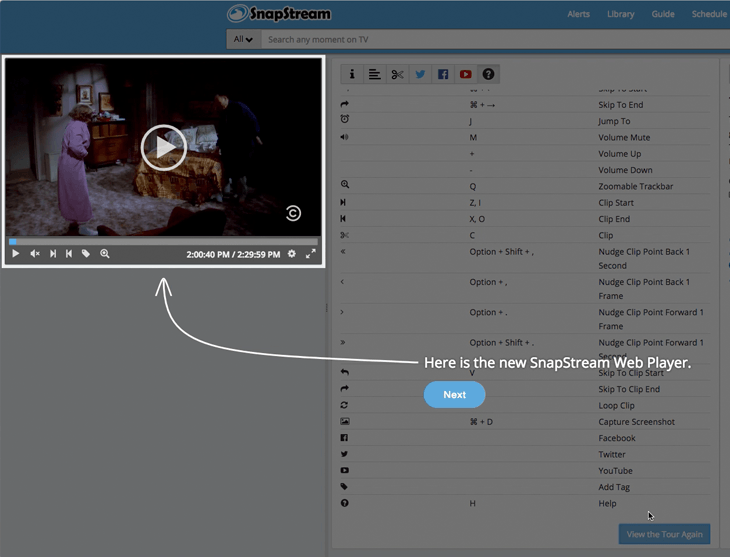Open the Info tab icon
Screen dimensions: 730x557
(x=352, y=74)
